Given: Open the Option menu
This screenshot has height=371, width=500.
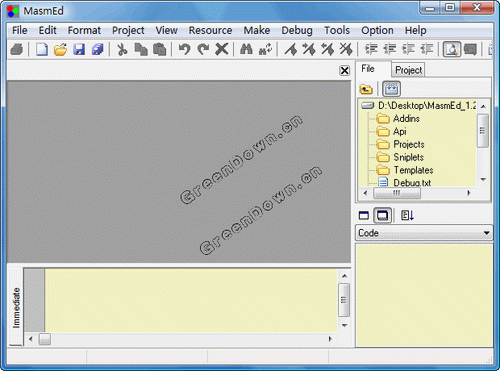Looking at the screenshot, I should [x=377, y=30].
